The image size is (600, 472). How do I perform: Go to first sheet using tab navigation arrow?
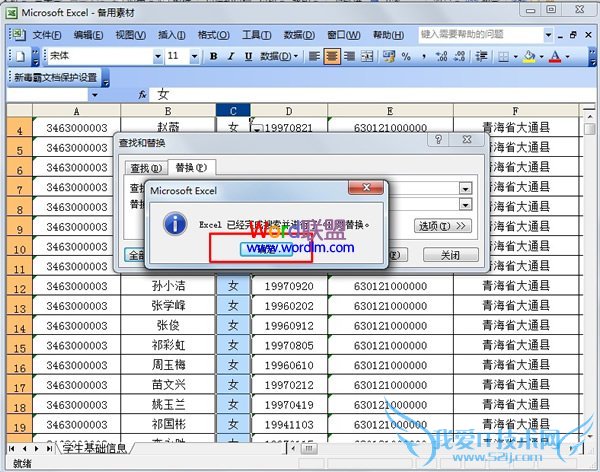pyautogui.click(x=12, y=448)
